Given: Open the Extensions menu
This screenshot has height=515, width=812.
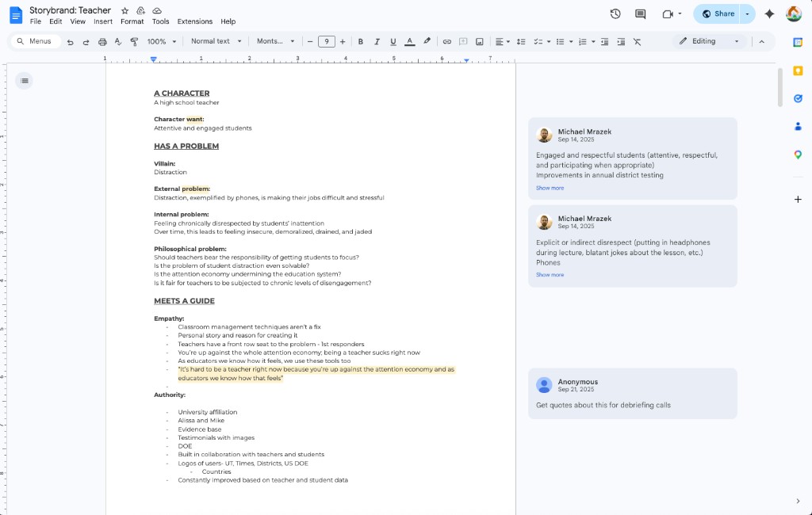Looking at the screenshot, I should click(194, 21).
